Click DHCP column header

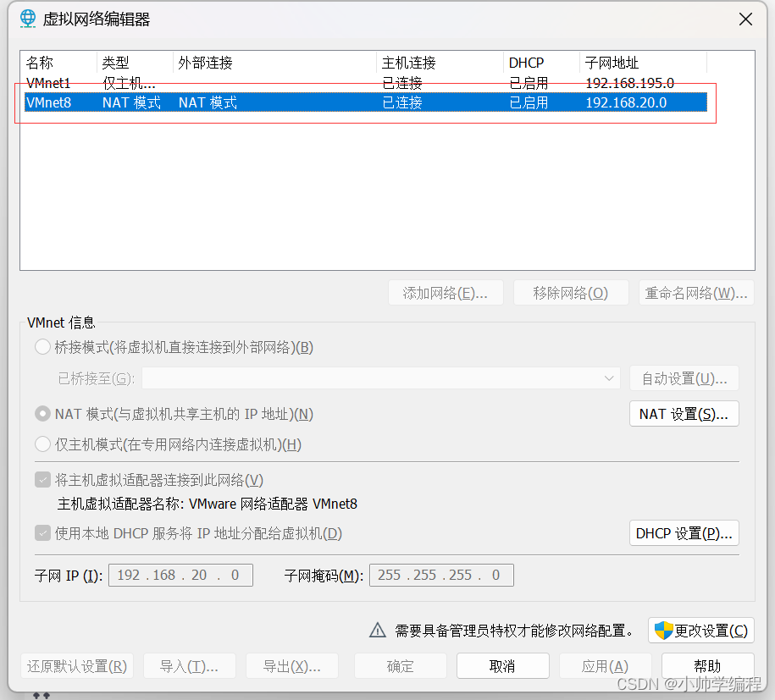tap(542, 63)
